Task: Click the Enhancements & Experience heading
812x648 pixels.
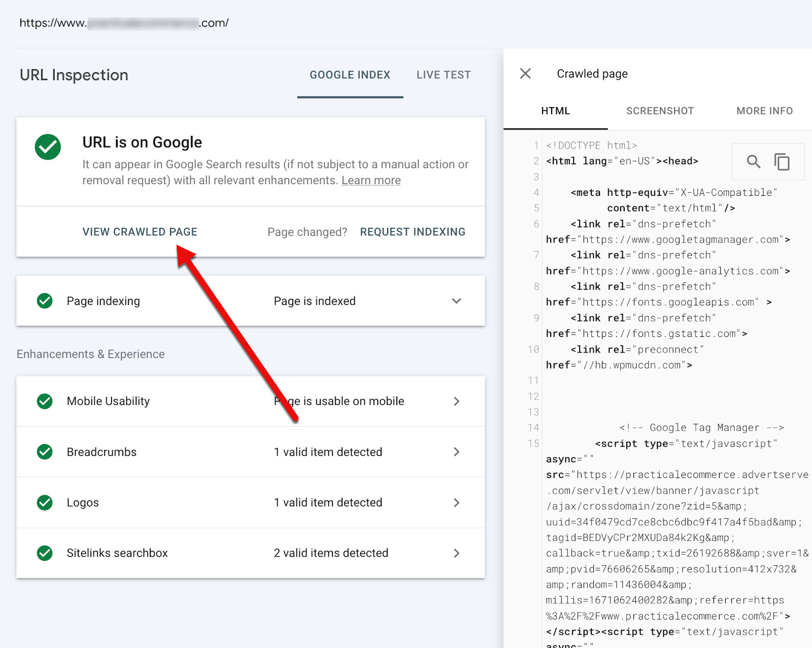Action: point(91,354)
